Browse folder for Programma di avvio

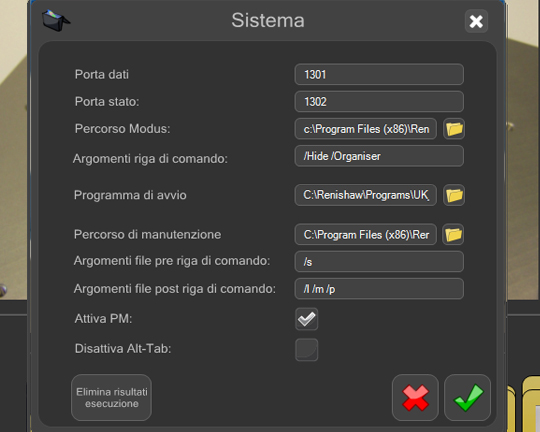(x=454, y=195)
